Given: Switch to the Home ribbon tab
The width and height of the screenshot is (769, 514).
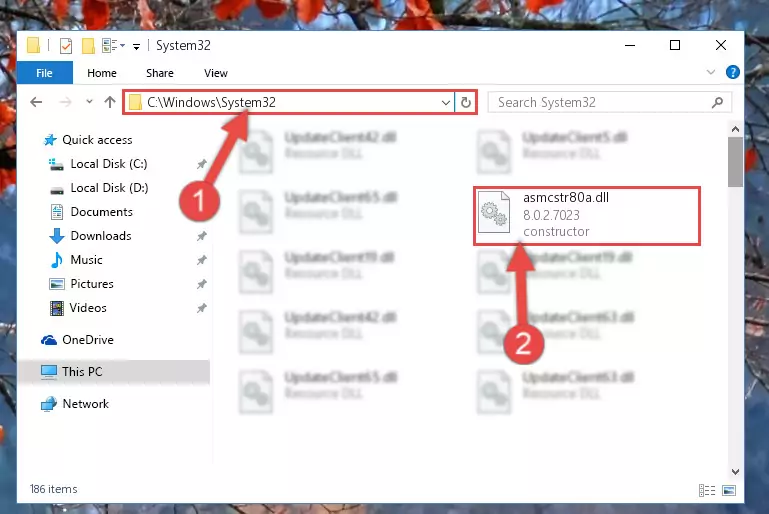Looking at the screenshot, I should [x=102, y=73].
